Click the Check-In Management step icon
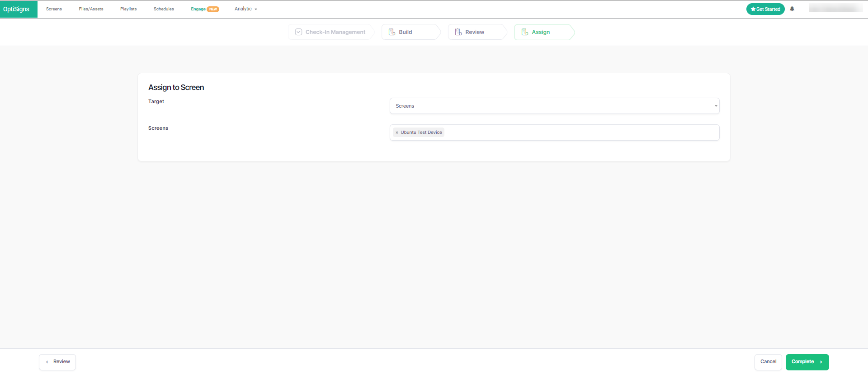 tap(298, 32)
